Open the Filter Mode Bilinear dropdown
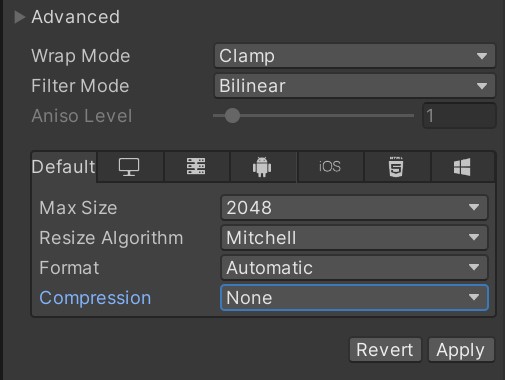The height and width of the screenshot is (380, 505). click(355, 86)
